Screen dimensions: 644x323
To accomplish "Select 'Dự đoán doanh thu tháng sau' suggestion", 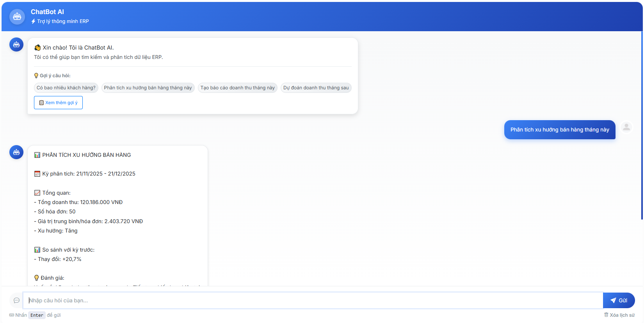I will pyautogui.click(x=316, y=88).
